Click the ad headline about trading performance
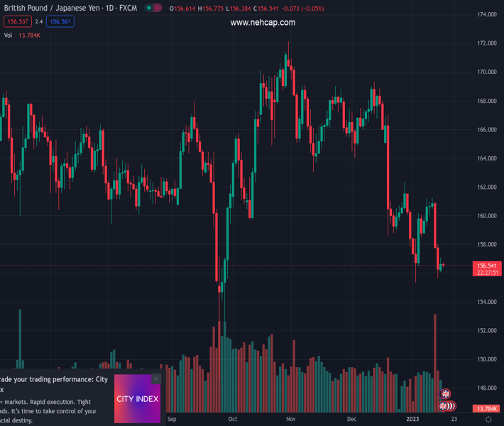The height and width of the screenshot is (426, 504). click(x=54, y=379)
